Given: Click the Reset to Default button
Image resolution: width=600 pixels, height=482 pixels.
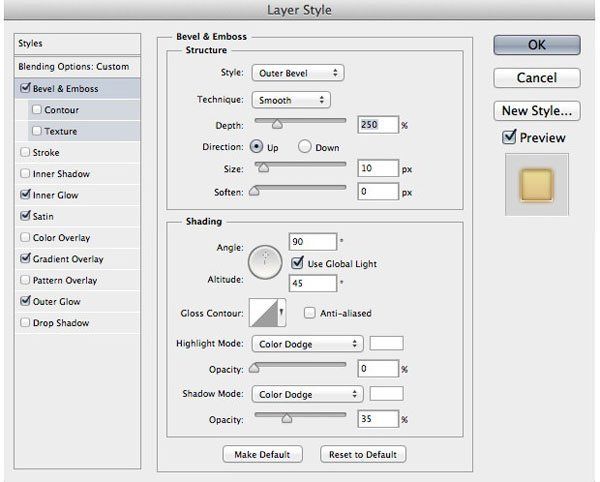Looking at the screenshot, I should [363, 454].
